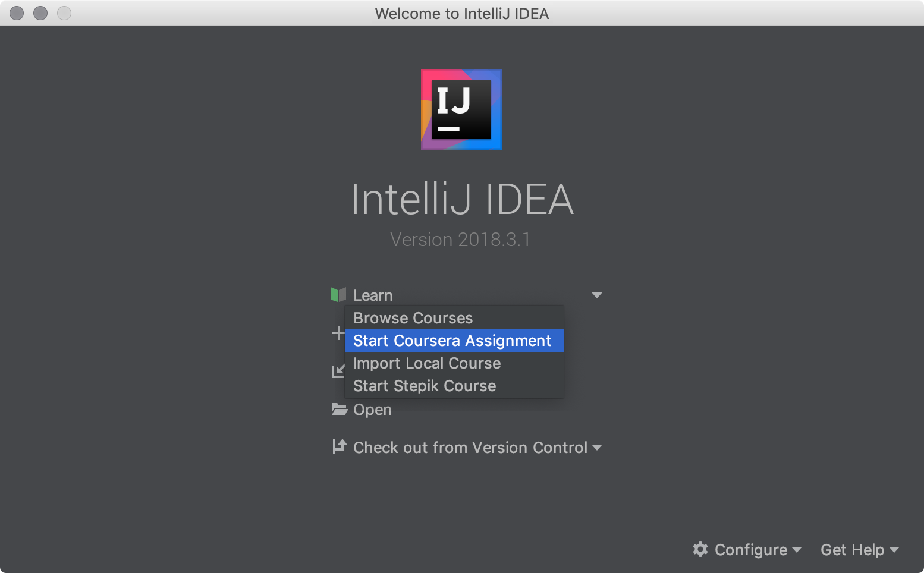Expand the Check out from Version Control arrow
The height and width of the screenshot is (573, 924).
click(597, 448)
